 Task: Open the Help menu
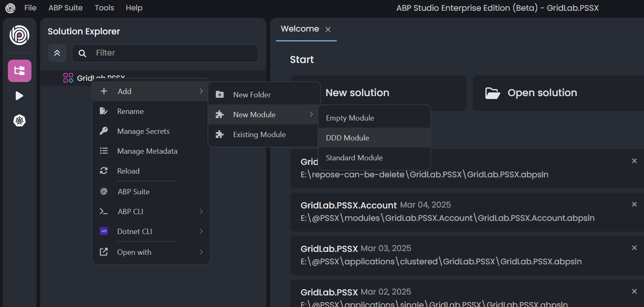(x=134, y=8)
